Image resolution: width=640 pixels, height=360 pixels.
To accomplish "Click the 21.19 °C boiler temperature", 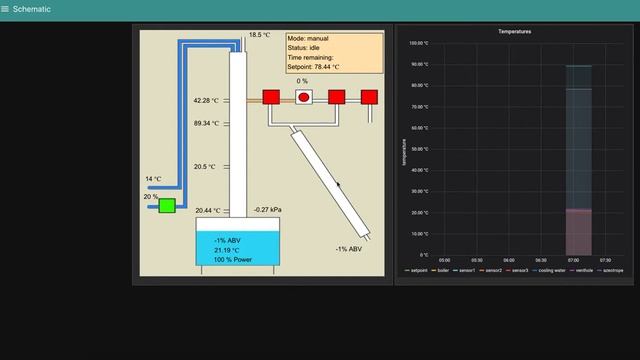I will point(227,250).
